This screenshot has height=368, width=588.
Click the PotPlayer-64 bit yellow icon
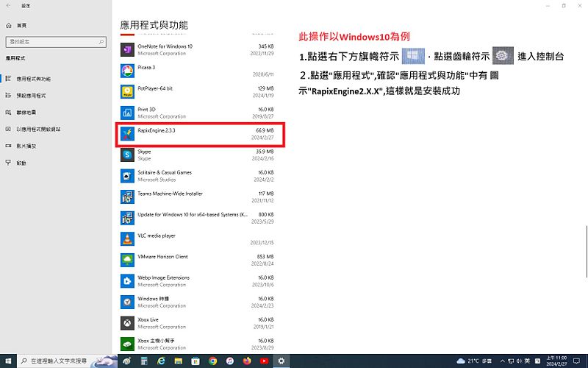click(127, 91)
